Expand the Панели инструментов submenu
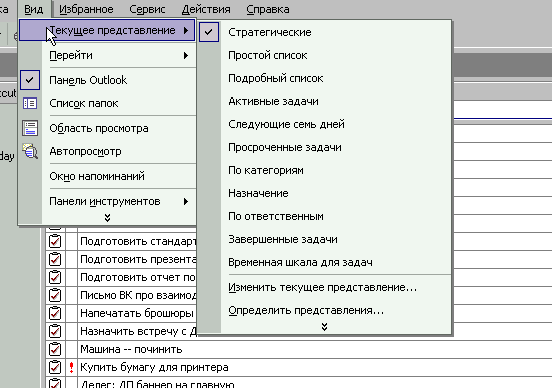This screenshot has height=388, width=552. pos(119,201)
